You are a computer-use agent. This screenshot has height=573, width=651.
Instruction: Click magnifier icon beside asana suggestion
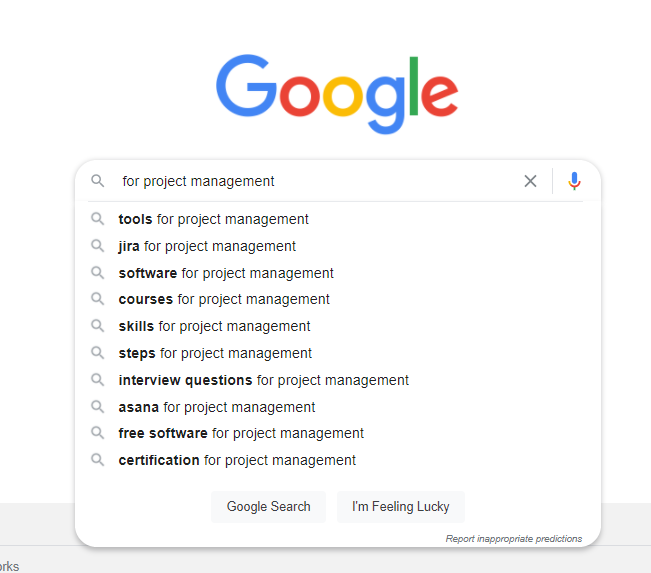coord(98,407)
